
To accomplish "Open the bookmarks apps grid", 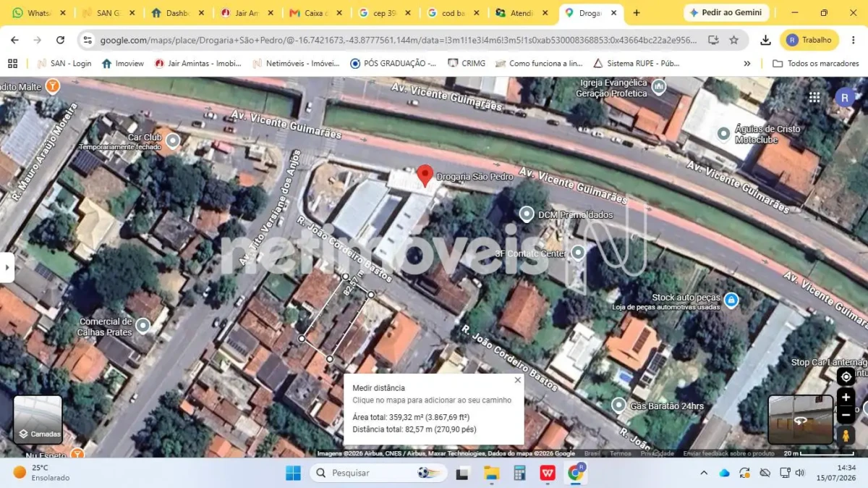I will pos(12,64).
